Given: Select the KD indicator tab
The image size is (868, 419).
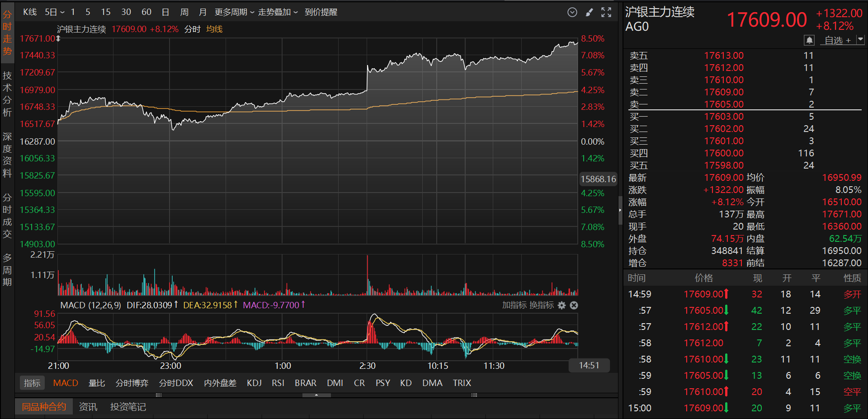Looking at the screenshot, I should coord(406,383).
